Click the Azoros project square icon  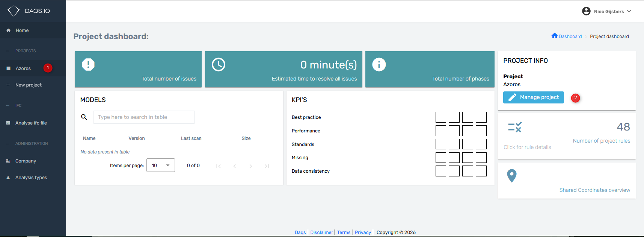[8, 68]
